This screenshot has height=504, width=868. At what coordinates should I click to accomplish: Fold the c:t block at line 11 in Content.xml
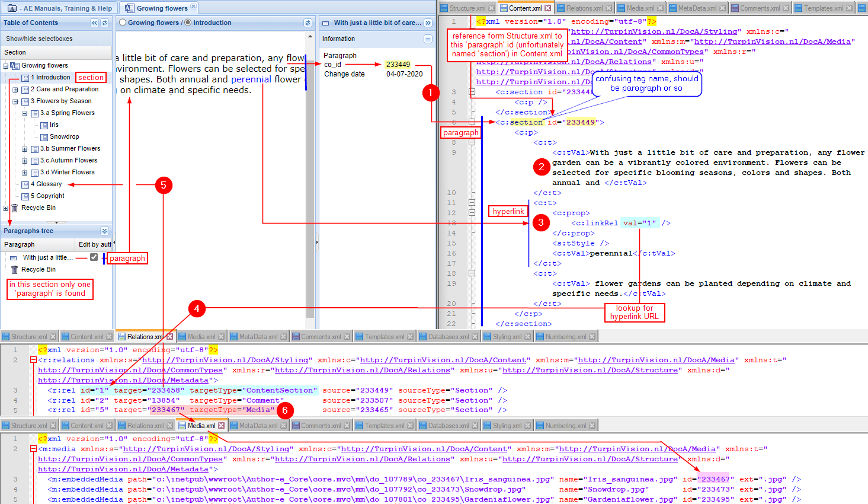(x=472, y=203)
